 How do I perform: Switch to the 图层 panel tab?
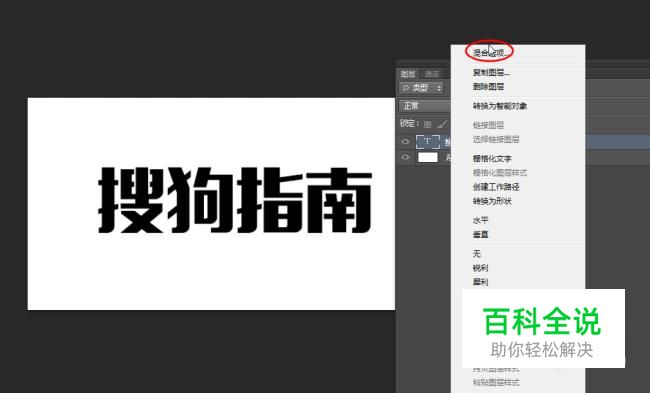(408, 74)
